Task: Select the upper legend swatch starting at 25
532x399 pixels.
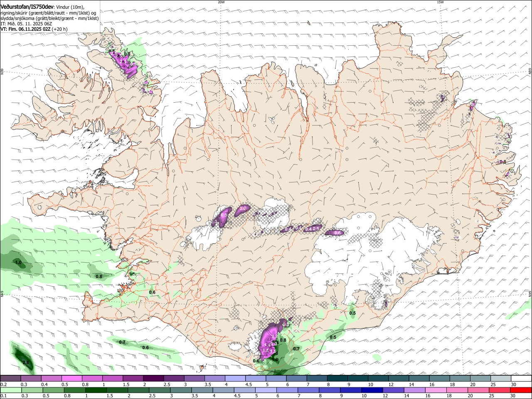Action: 501,379
